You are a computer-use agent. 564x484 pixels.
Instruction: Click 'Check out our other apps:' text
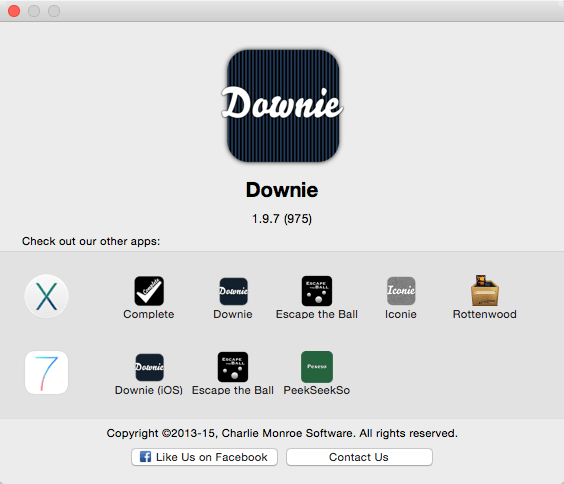91,241
